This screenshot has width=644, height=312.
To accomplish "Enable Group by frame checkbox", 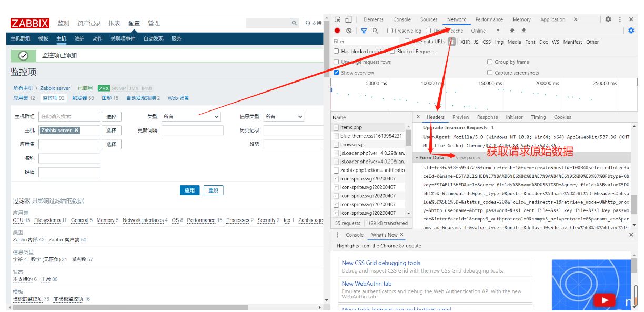I will click(490, 62).
